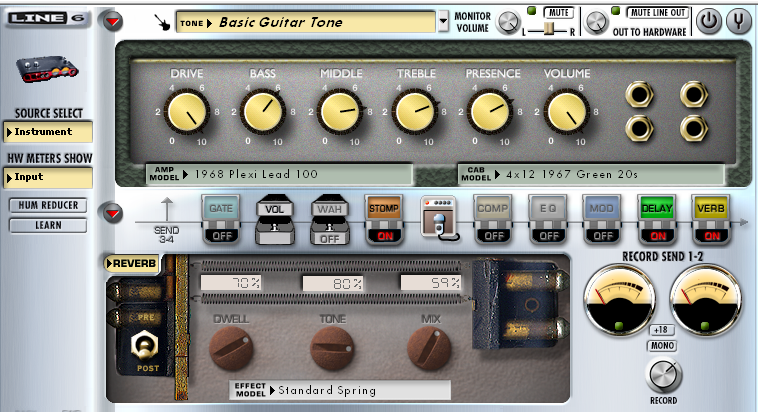Open the REVERB panel menu tab
Viewport: 758px width, 412px height.
click(x=131, y=264)
